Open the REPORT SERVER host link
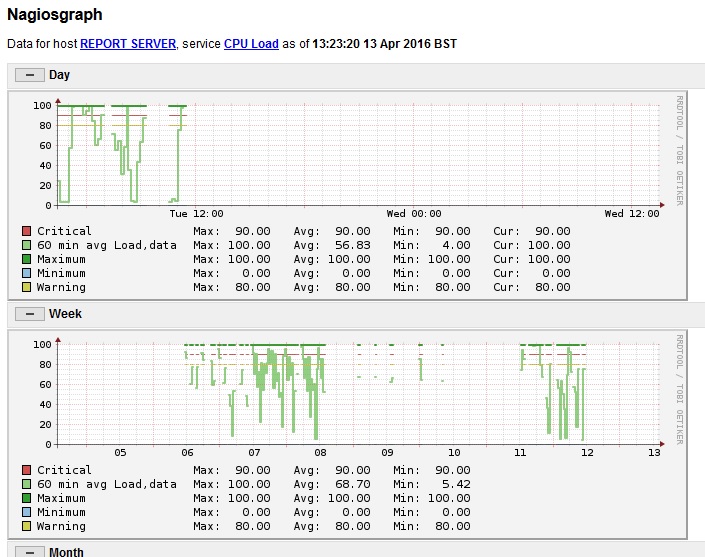Screen dimensions: 705x557 (128, 45)
